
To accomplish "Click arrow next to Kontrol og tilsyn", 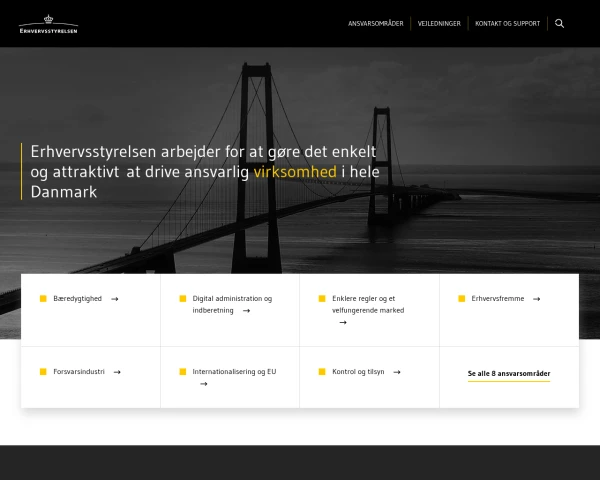I will 397,372.
